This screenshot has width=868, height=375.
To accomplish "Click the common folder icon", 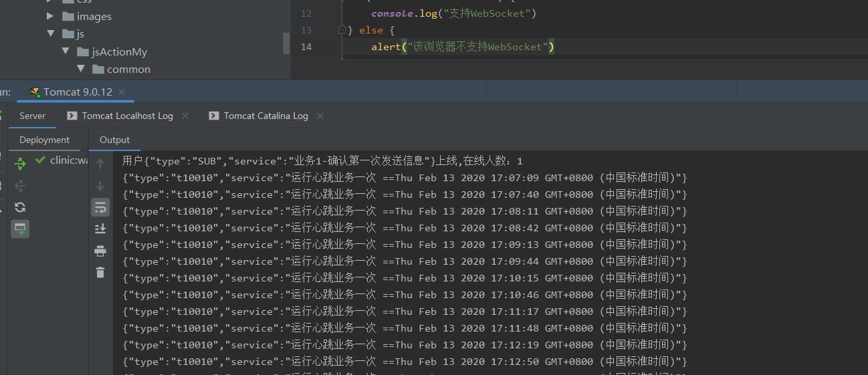I will 98,69.
